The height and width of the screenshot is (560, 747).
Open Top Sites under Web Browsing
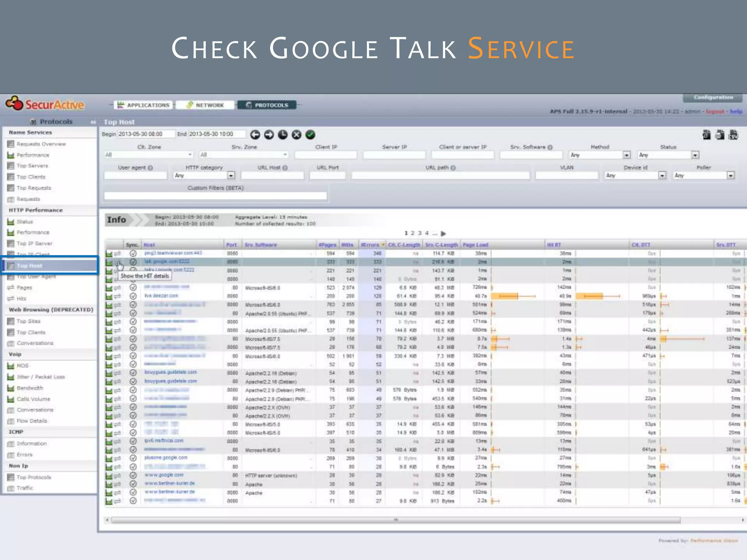point(28,322)
